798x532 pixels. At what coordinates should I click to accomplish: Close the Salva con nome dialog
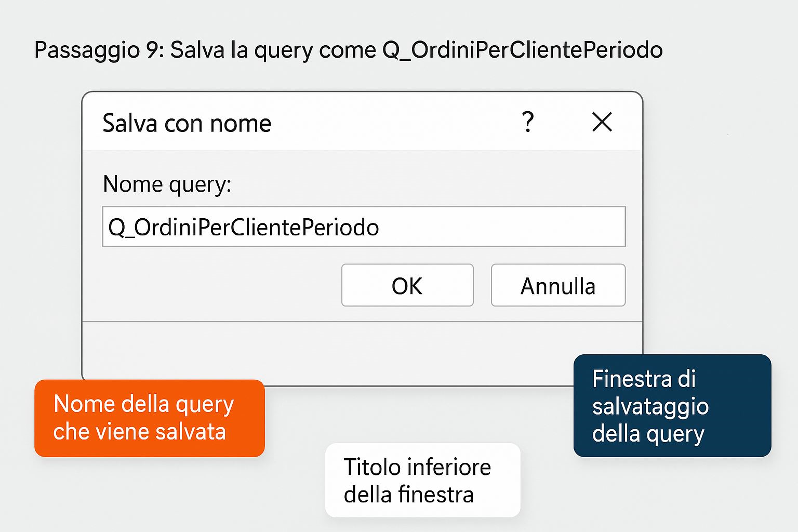point(602,123)
